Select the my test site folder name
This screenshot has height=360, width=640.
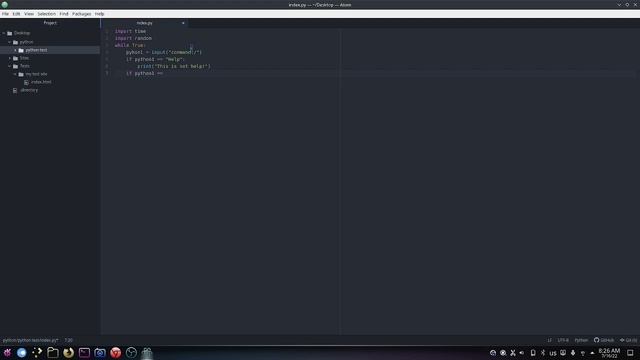pyautogui.click(x=36, y=74)
